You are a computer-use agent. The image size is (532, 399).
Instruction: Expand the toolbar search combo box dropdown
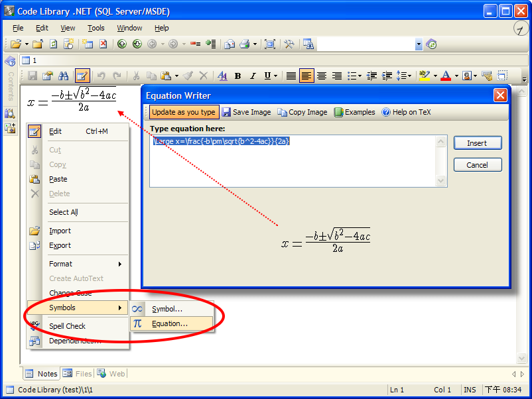(419, 44)
